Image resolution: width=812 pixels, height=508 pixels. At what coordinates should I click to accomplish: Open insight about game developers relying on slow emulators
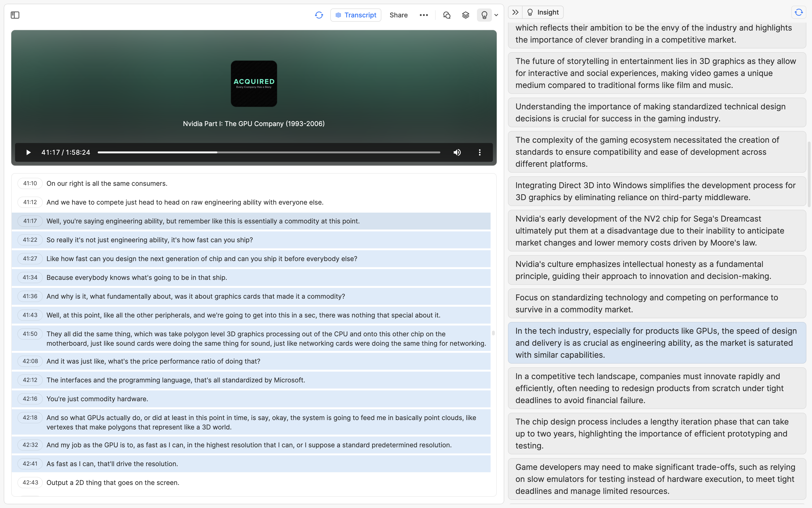(x=657, y=479)
